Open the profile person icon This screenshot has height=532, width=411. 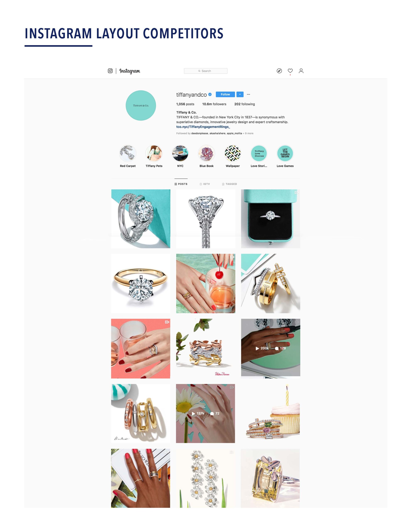point(301,71)
